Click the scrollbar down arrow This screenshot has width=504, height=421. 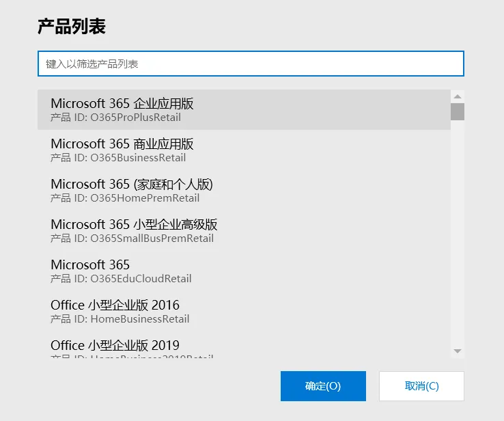pyautogui.click(x=458, y=351)
